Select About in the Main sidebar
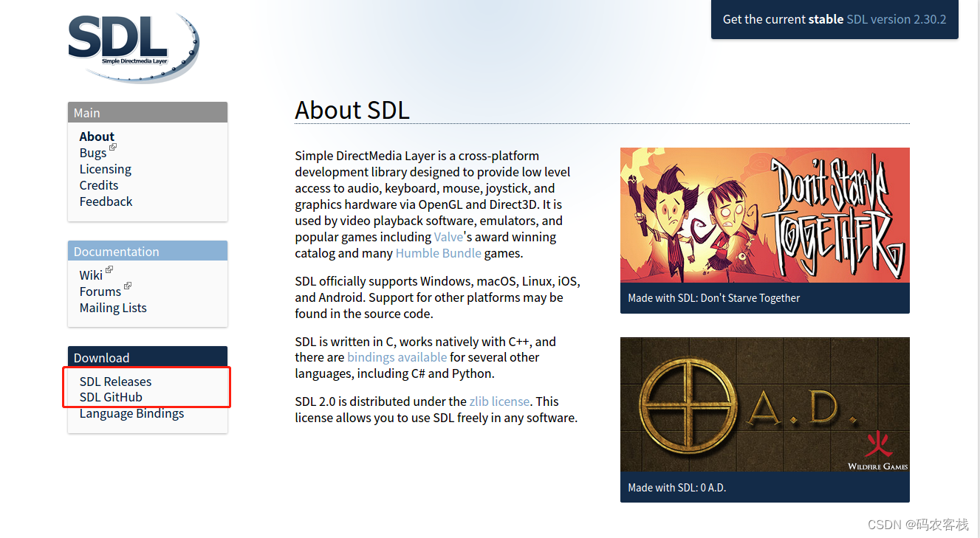This screenshot has height=538, width=980. point(97,136)
